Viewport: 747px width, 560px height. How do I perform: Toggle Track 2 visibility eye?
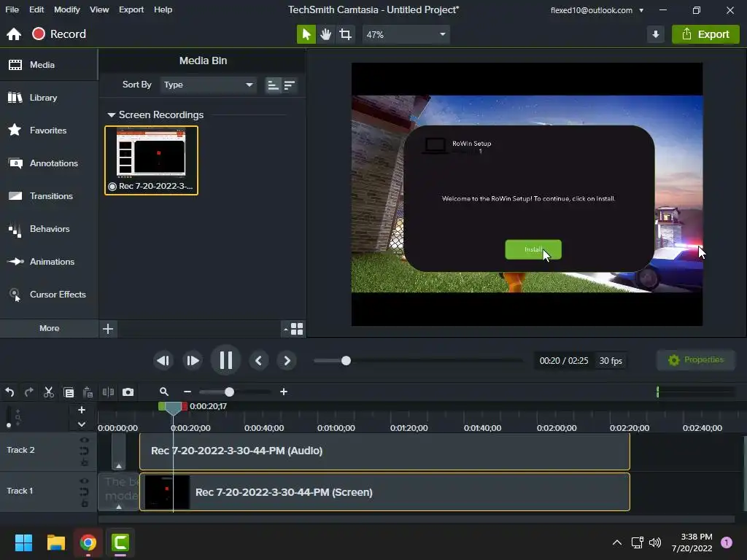coord(85,440)
